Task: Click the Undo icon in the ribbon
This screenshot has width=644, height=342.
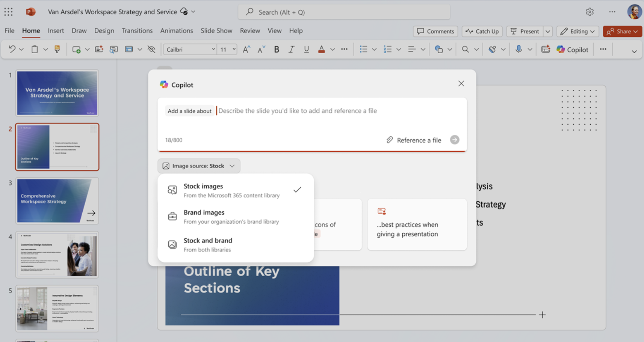Action: (12, 49)
